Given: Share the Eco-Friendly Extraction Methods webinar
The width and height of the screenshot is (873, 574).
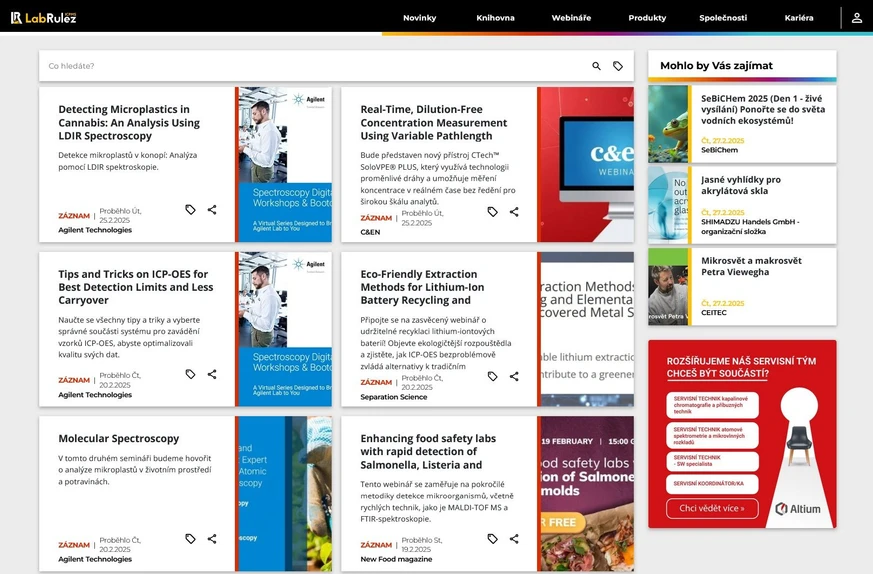Looking at the screenshot, I should 514,377.
